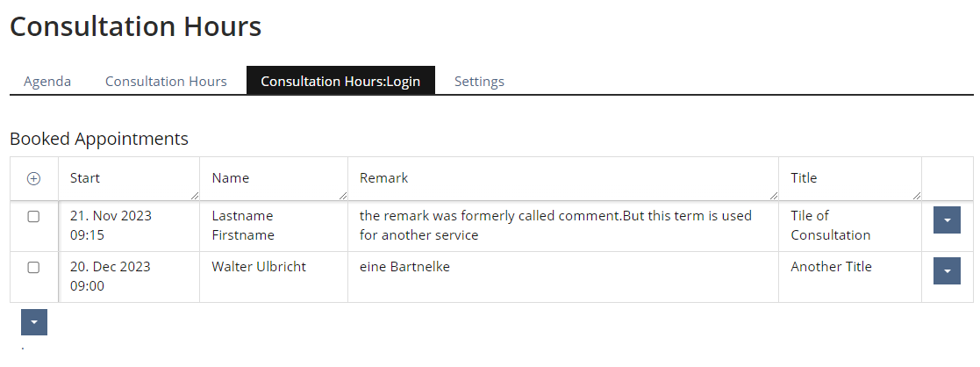Sort by the Start column header

tap(85, 178)
